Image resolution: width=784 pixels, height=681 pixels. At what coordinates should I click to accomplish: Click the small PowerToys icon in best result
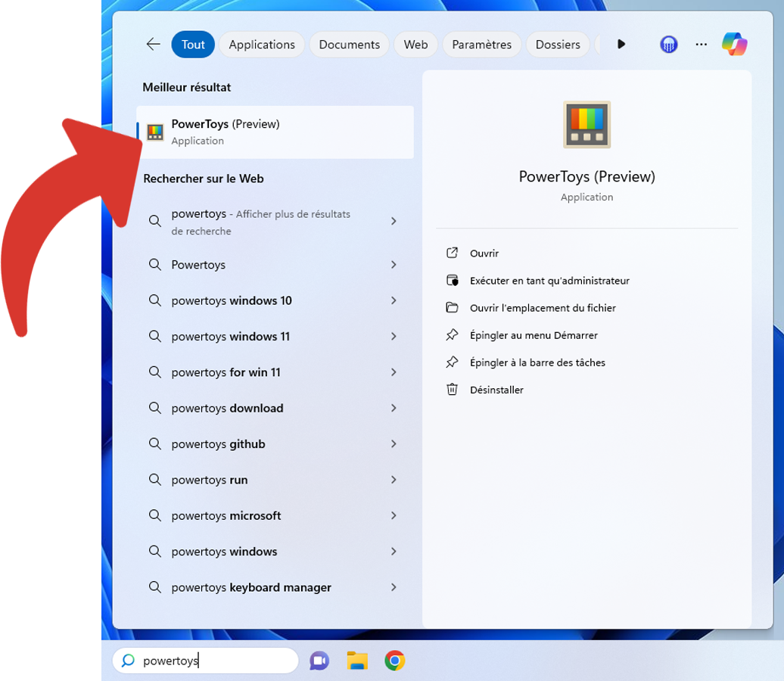[x=155, y=132]
